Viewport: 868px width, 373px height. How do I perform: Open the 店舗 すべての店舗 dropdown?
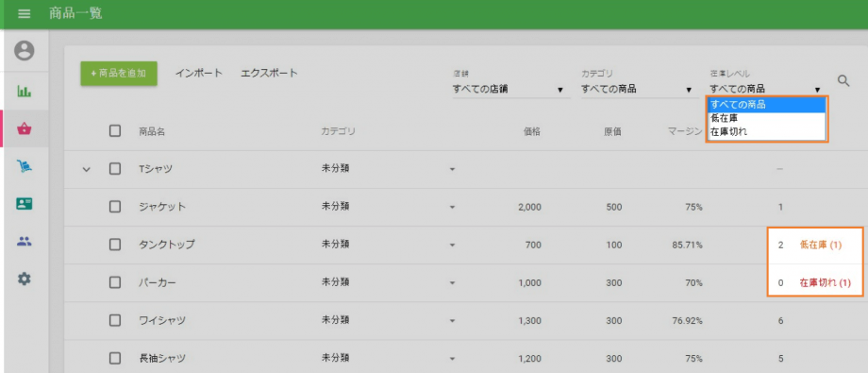pos(511,89)
